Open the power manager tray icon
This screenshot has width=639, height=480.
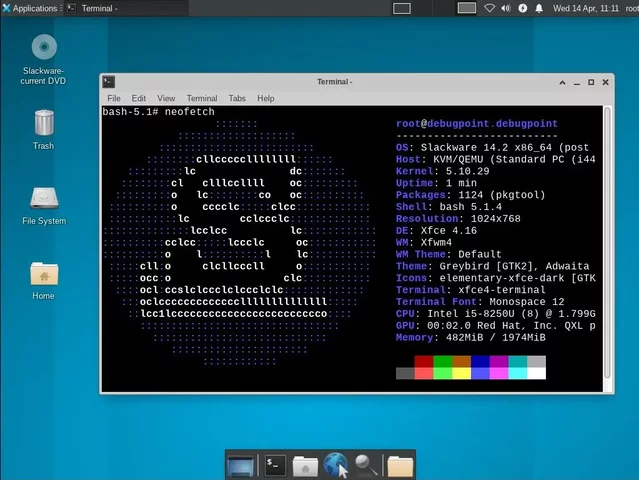tap(522, 8)
